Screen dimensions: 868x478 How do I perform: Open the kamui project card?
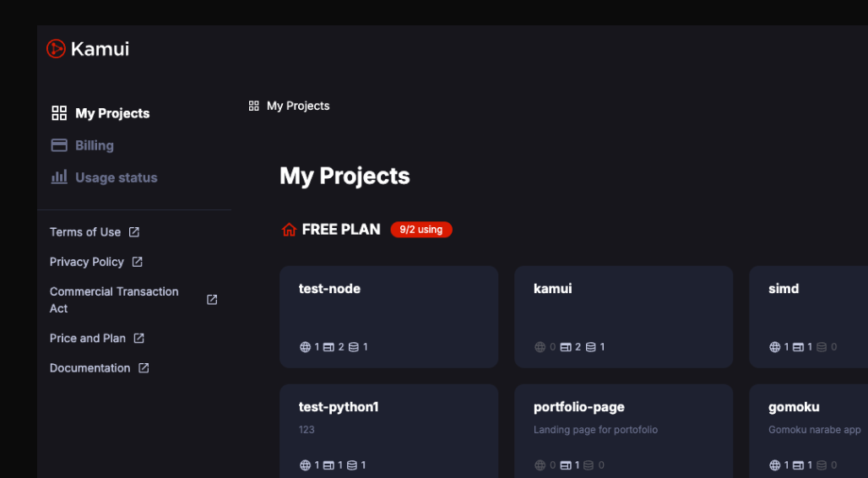623,317
